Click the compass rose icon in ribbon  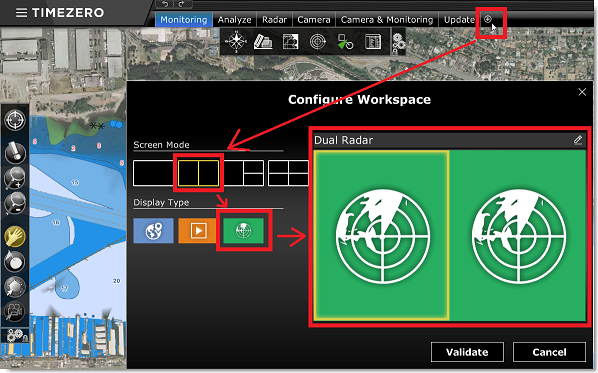[x=236, y=41]
